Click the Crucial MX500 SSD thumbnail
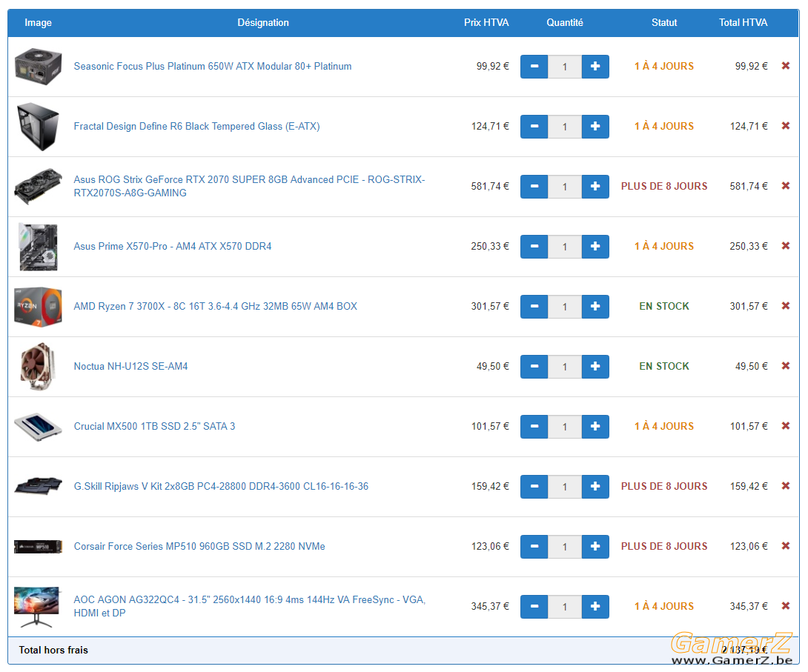Screen dimensions: 808x672 pos(38,426)
